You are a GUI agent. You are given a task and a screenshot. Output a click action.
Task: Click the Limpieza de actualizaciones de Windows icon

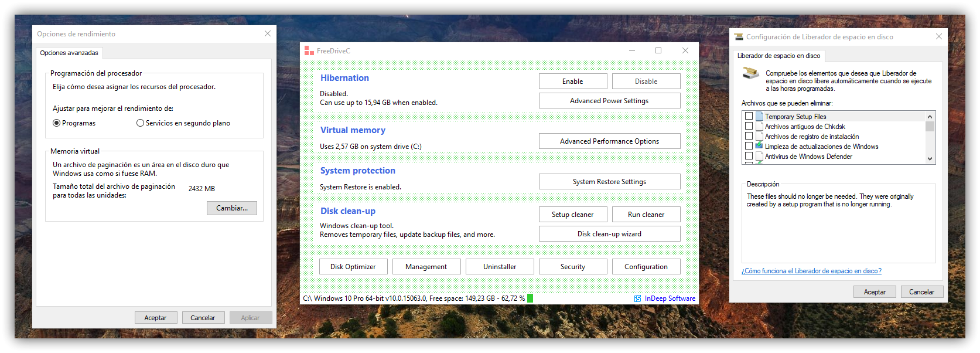[759, 147]
